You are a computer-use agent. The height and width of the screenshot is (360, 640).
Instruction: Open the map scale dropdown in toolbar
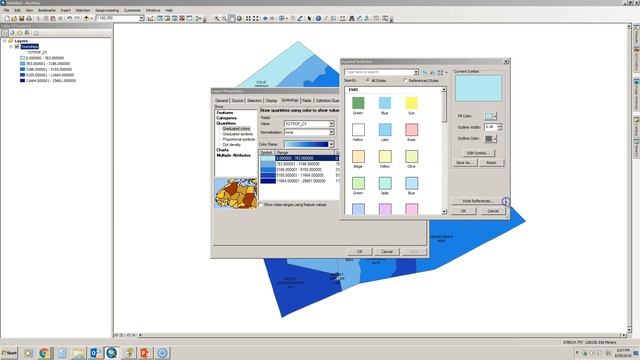tap(142, 18)
